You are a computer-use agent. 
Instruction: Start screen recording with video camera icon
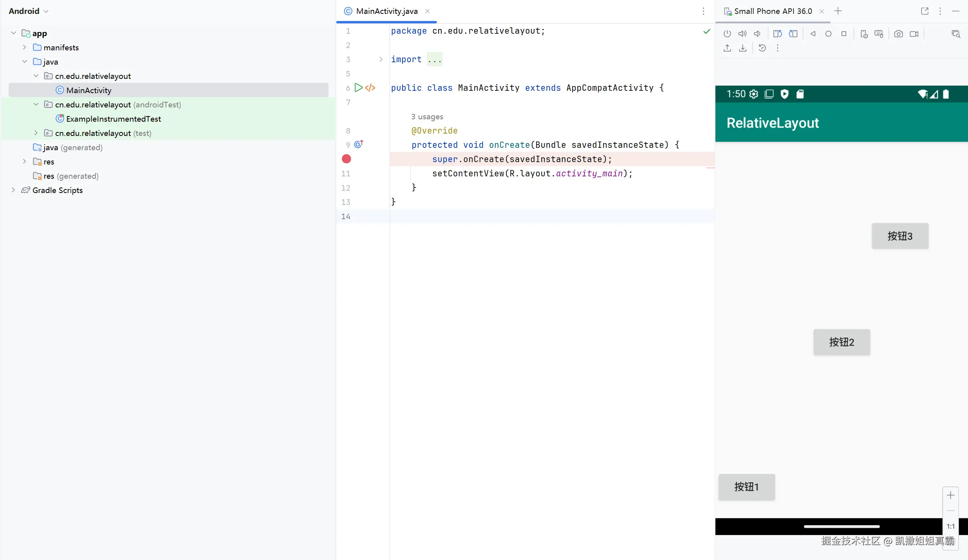point(914,34)
